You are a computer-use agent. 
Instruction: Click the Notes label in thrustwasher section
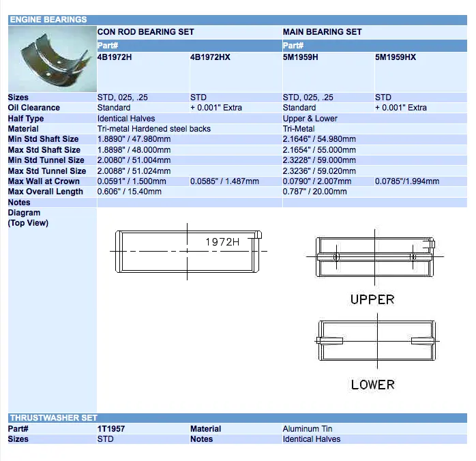pos(202,439)
